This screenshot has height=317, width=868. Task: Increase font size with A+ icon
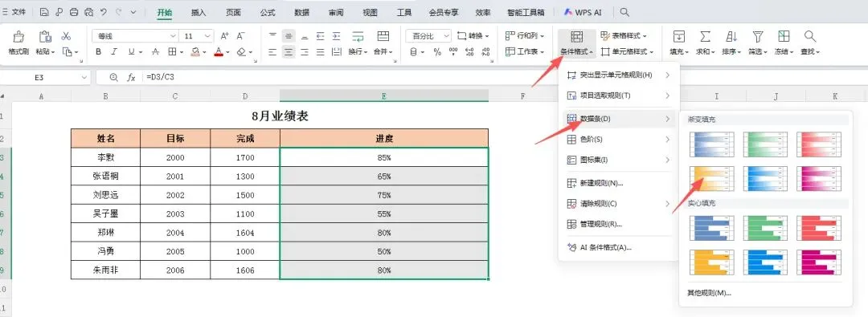(x=225, y=36)
